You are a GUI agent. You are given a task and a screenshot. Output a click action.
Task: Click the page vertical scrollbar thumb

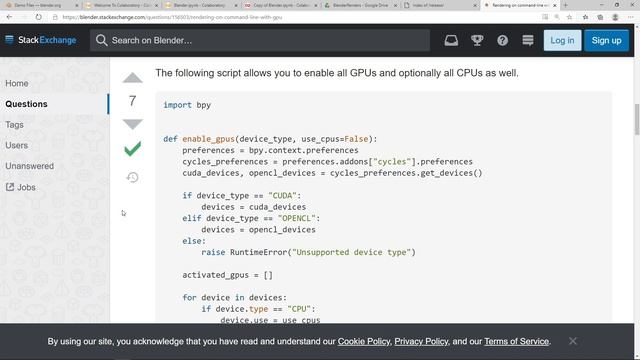point(637,119)
